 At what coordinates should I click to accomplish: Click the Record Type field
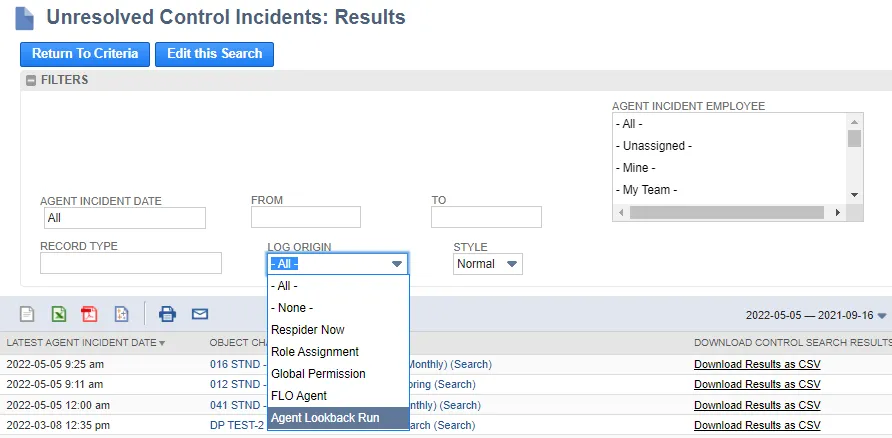[x=131, y=263]
